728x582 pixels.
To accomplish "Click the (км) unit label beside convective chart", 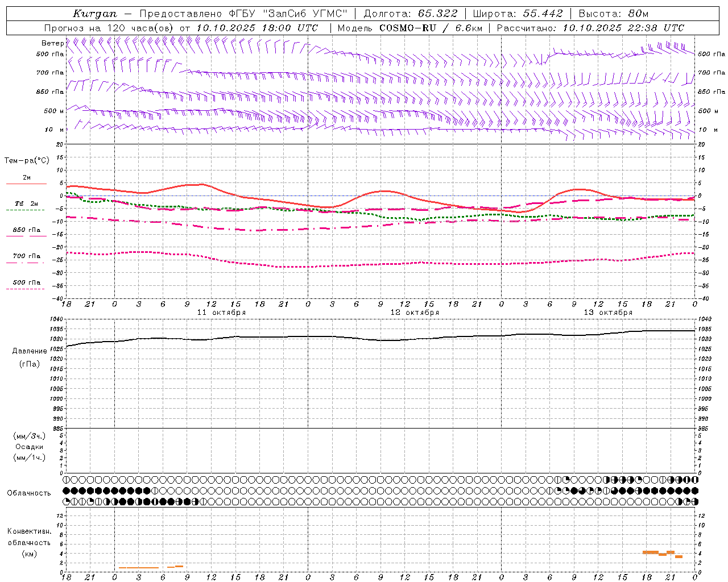I will point(30,554).
